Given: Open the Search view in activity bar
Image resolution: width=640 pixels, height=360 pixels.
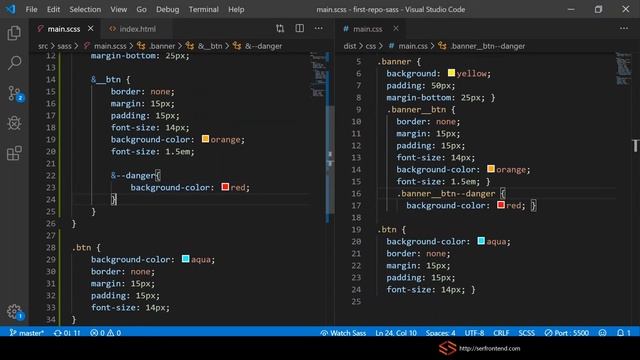Looking at the screenshot, I should tap(14, 63).
